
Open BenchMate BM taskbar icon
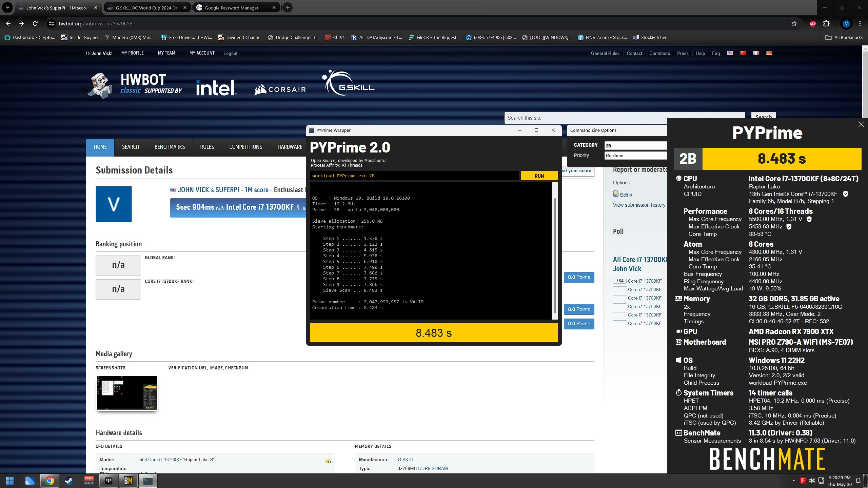pos(128,481)
